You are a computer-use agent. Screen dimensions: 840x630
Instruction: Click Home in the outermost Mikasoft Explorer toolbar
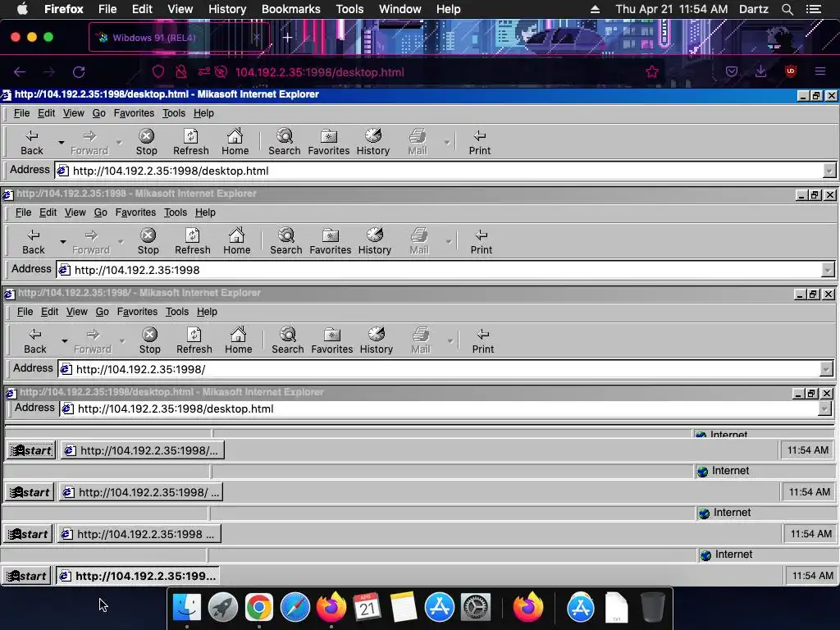(x=235, y=143)
